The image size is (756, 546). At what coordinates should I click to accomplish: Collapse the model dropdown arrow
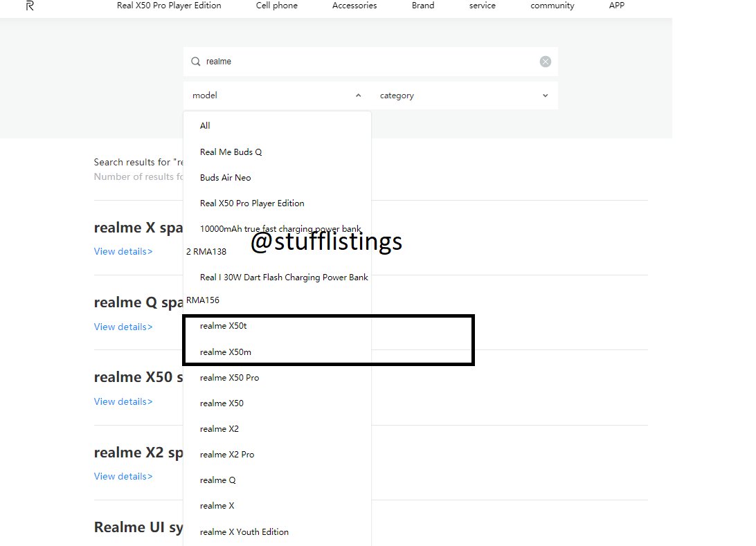pyautogui.click(x=358, y=95)
